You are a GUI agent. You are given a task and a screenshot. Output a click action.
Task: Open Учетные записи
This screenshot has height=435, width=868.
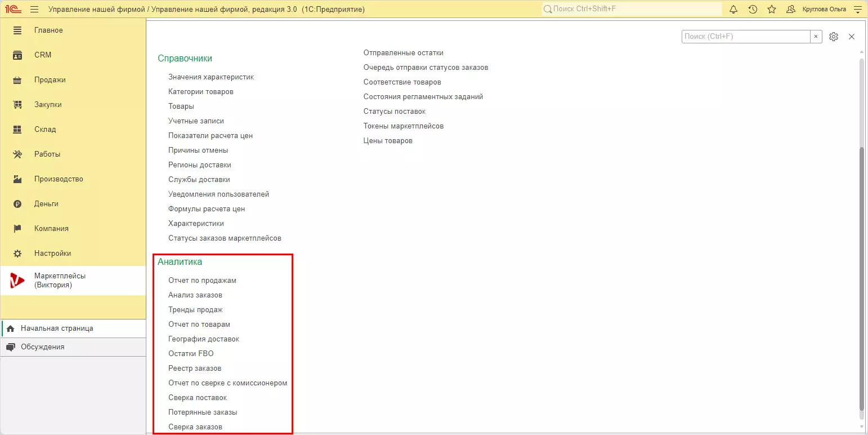[x=196, y=121]
